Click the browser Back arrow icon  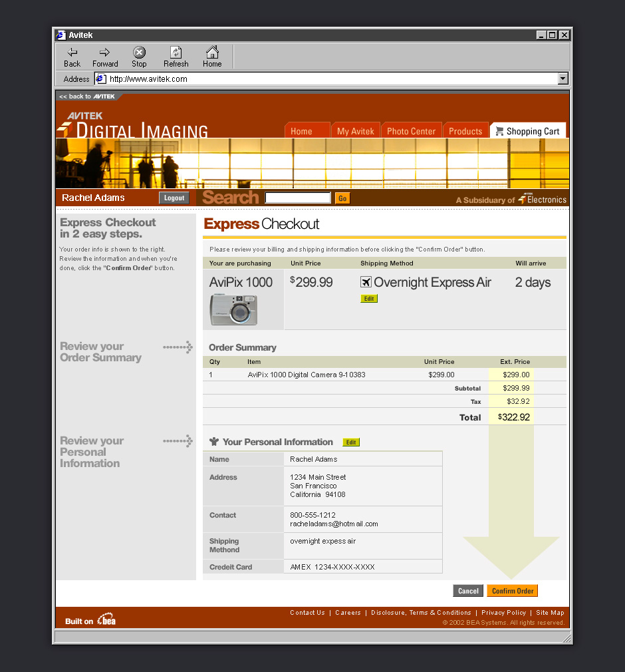tap(72, 53)
